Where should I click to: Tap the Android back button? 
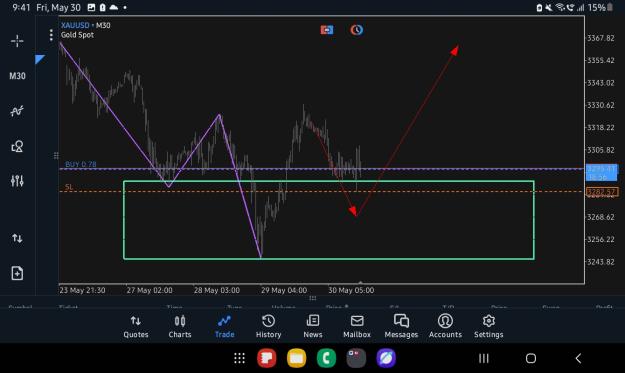(578, 358)
